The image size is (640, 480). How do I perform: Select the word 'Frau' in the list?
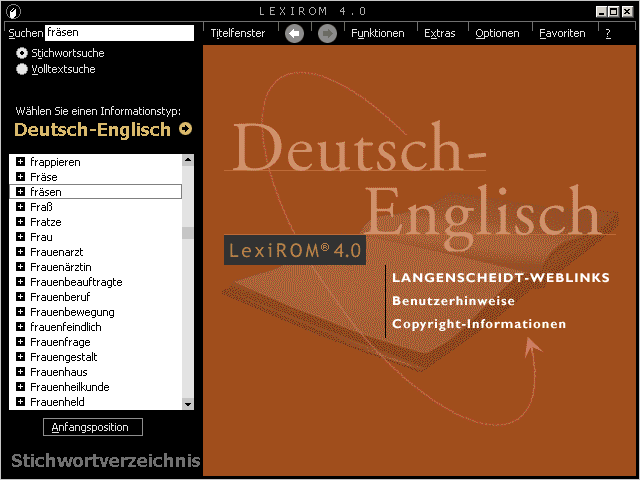(x=41, y=237)
